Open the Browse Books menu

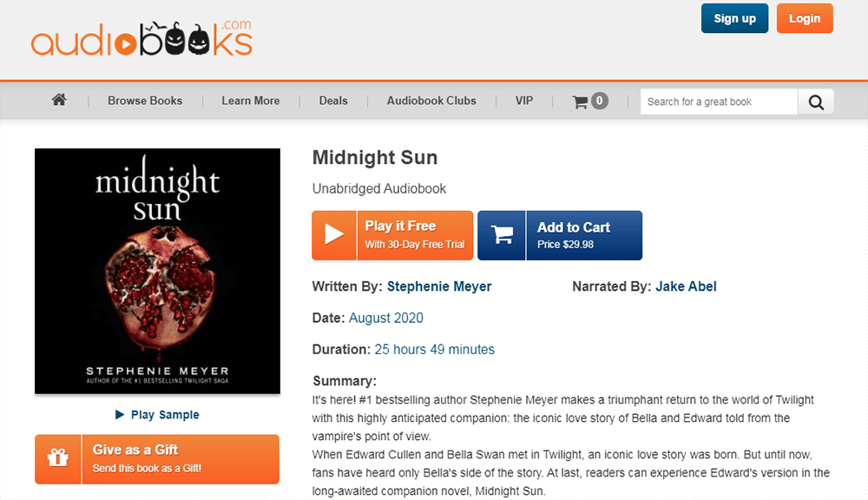pos(145,101)
